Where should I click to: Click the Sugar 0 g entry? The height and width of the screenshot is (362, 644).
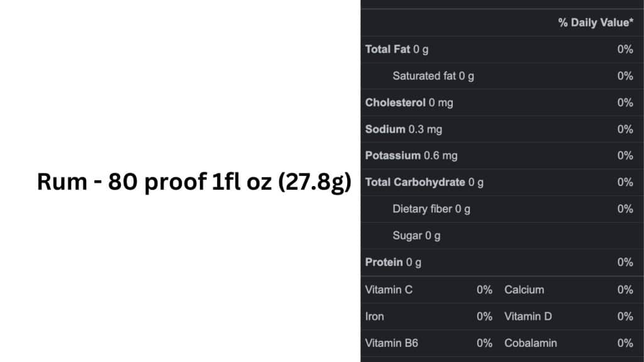[x=416, y=236]
